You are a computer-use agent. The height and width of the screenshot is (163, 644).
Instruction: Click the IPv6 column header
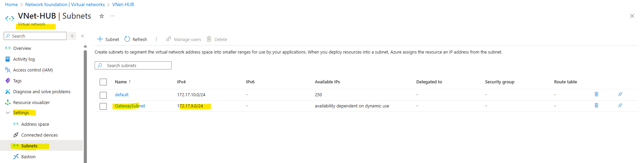(250, 82)
